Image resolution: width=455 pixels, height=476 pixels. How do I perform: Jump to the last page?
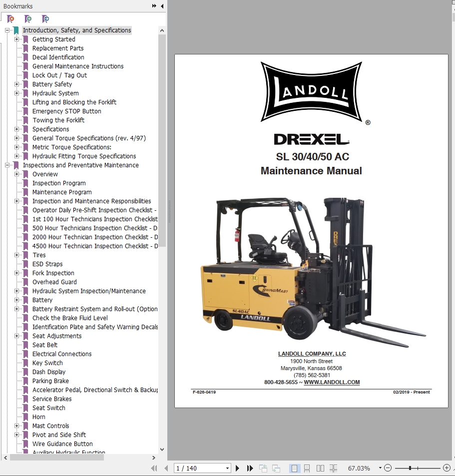point(250,468)
